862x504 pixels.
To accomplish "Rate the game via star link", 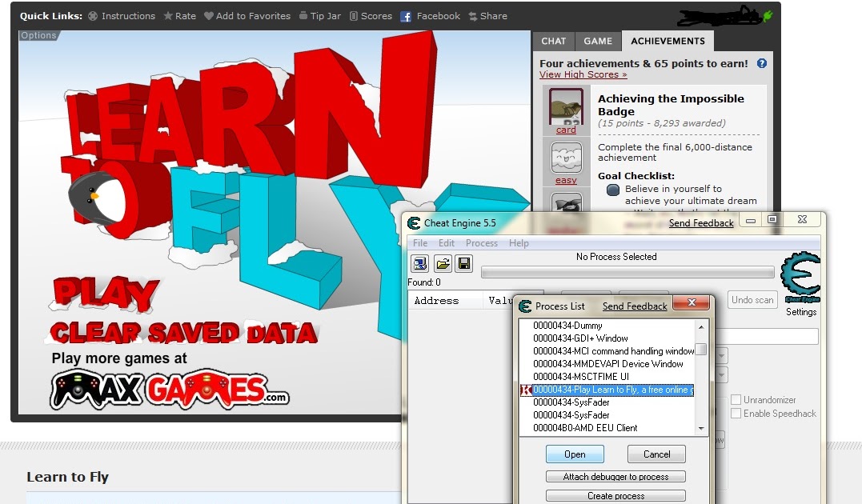I will coord(180,16).
